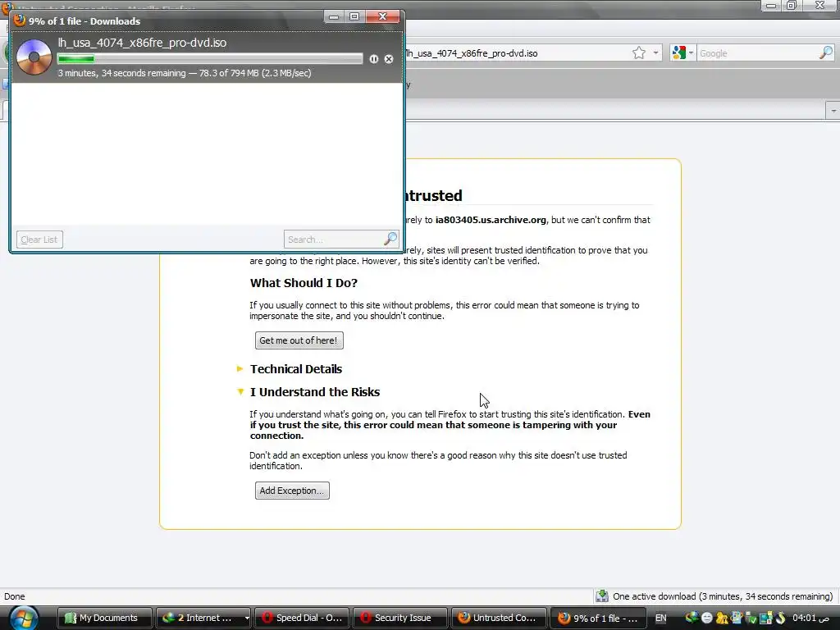Click the Internet Download Manager tray icon
The width and height of the screenshot is (840, 630).
click(692, 618)
